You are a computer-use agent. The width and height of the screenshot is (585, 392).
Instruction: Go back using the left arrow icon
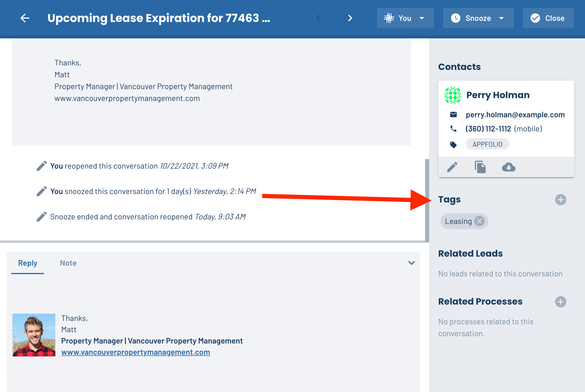(25, 18)
